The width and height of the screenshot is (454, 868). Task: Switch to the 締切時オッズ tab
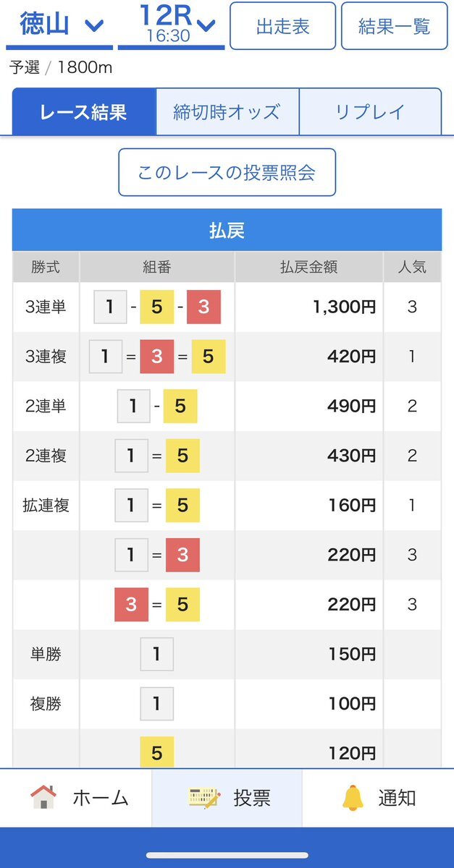coord(227,112)
